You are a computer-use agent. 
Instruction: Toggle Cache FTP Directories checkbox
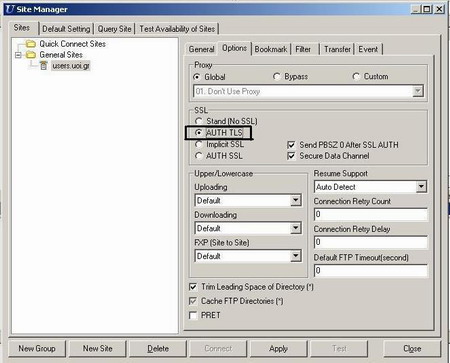tap(193, 301)
